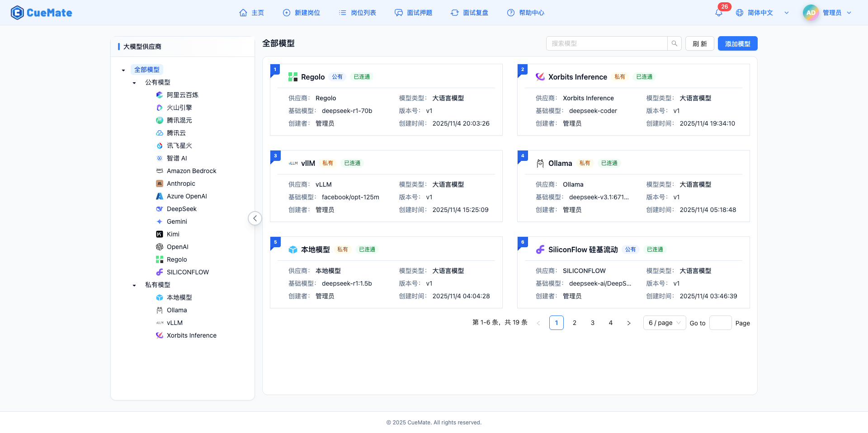This screenshot has width=868, height=433.
Task: Collapse the 公有模型 tree group
Action: (134, 83)
